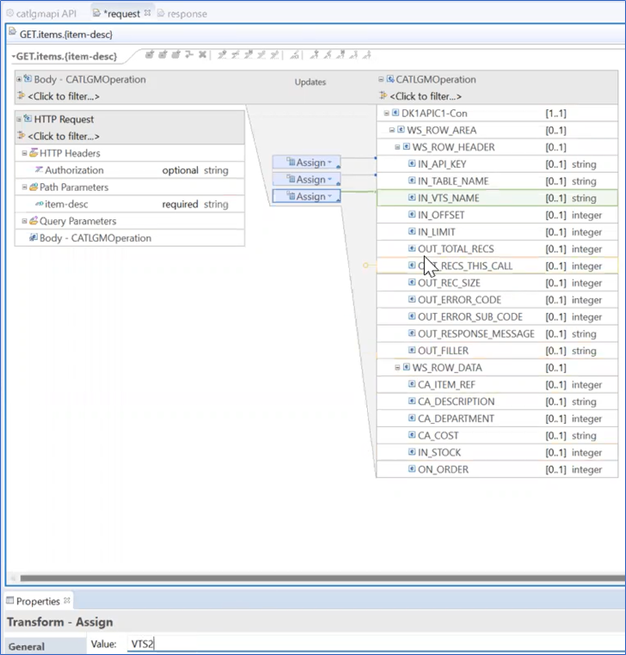Screen dimensions: 626x655
Task: Click filter link under HTTP Request
Action: (x=63, y=136)
